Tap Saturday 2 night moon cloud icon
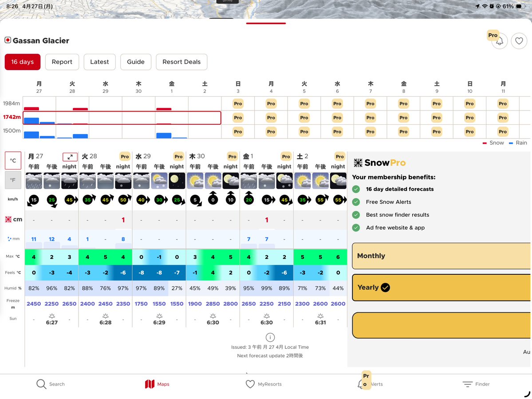 click(x=338, y=181)
